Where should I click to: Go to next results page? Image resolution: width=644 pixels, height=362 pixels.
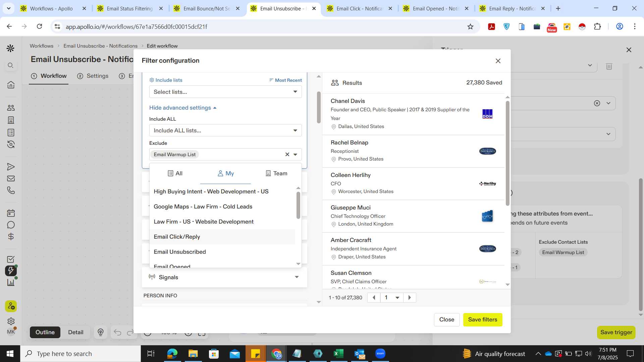coord(410,298)
